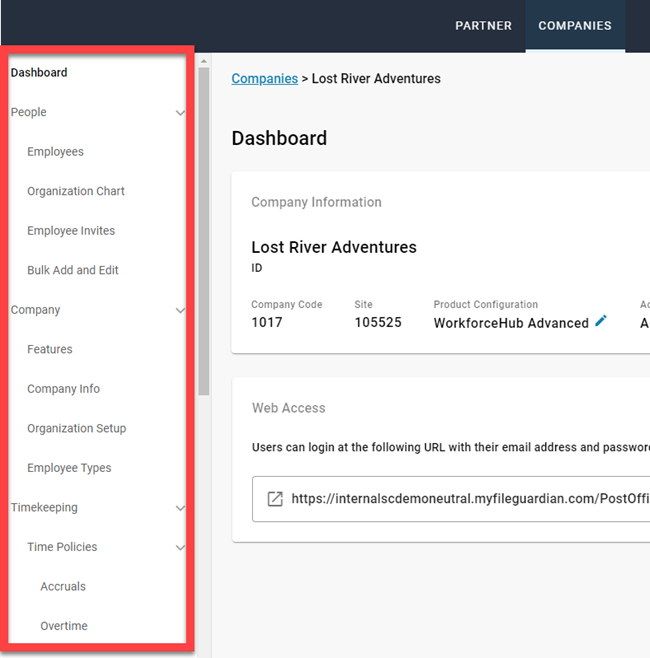Viewport: 650px width, 658px height.
Task: Click the sidebar vertical scrollbar
Action: pyautogui.click(x=204, y=230)
